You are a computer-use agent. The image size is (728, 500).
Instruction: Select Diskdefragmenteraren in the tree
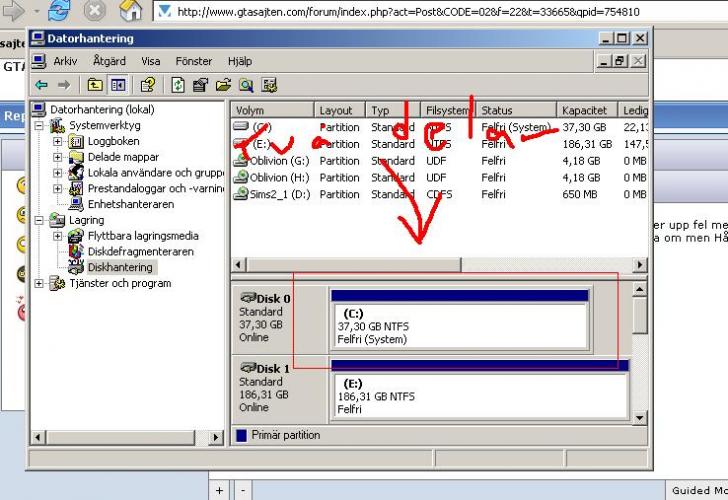click(x=140, y=251)
